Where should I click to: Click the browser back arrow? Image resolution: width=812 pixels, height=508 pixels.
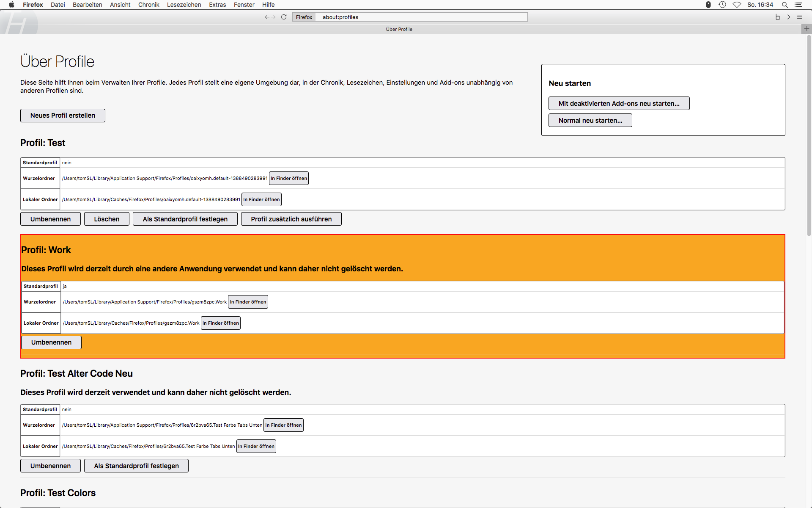[x=267, y=17]
